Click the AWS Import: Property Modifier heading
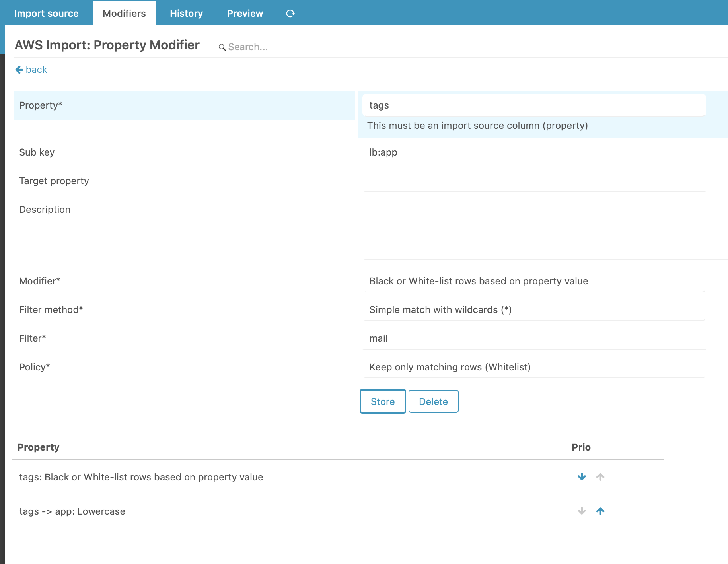This screenshot has width=728, height=564. coord(107,45)
